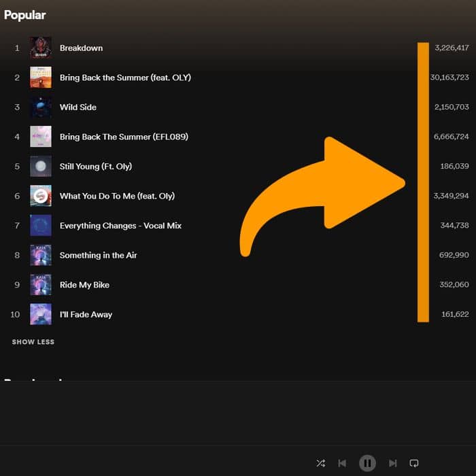Click I'll Fade Away album thumbnail
Viewport: 476px width, 476px height.
pyautogui.click(x=41, y=314)
